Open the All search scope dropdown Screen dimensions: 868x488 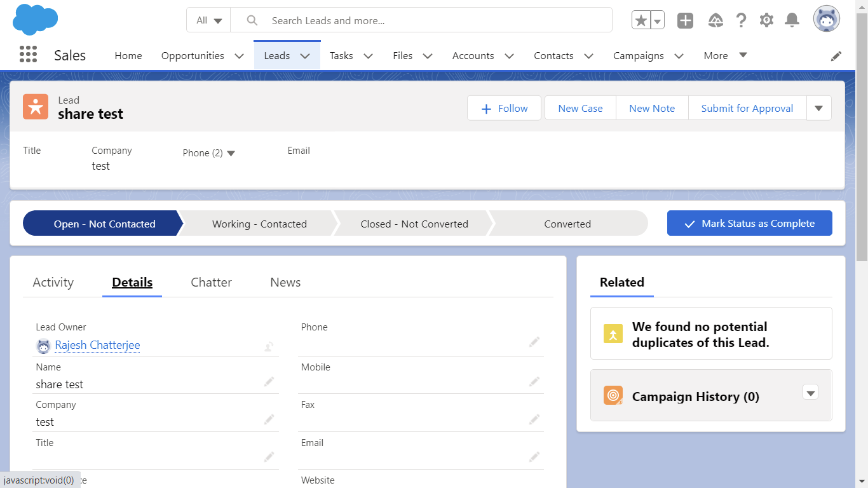click(x=209, y=20)
